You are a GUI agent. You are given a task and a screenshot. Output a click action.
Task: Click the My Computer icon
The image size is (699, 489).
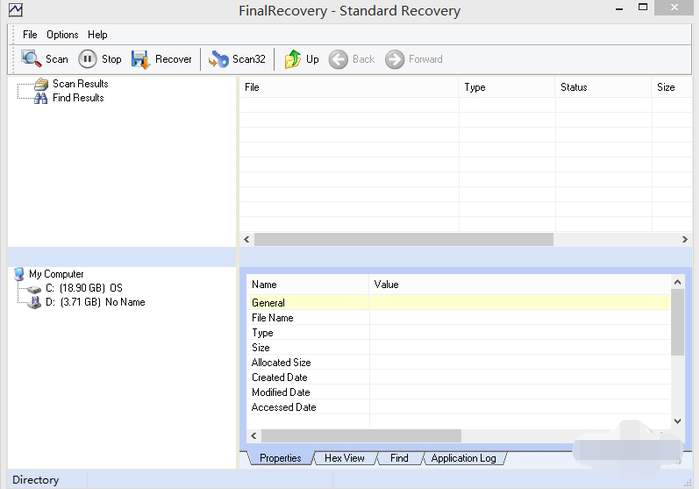[19, 274]
